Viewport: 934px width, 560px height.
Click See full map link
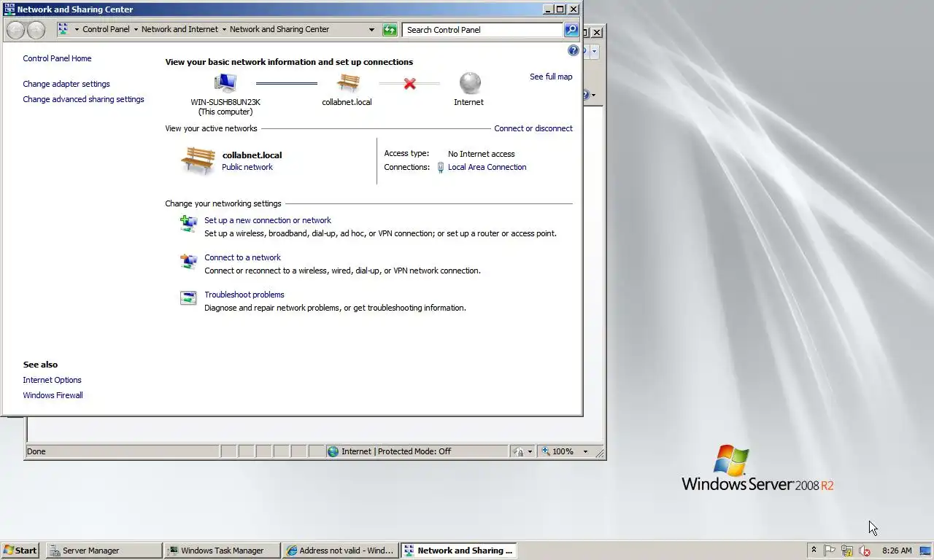(551, 77)
